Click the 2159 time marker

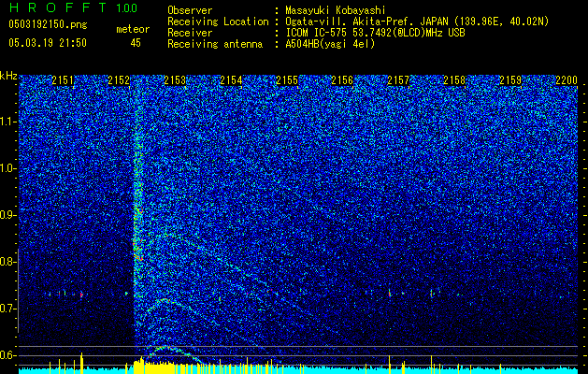pyautogui.click(x=510, y=80)
